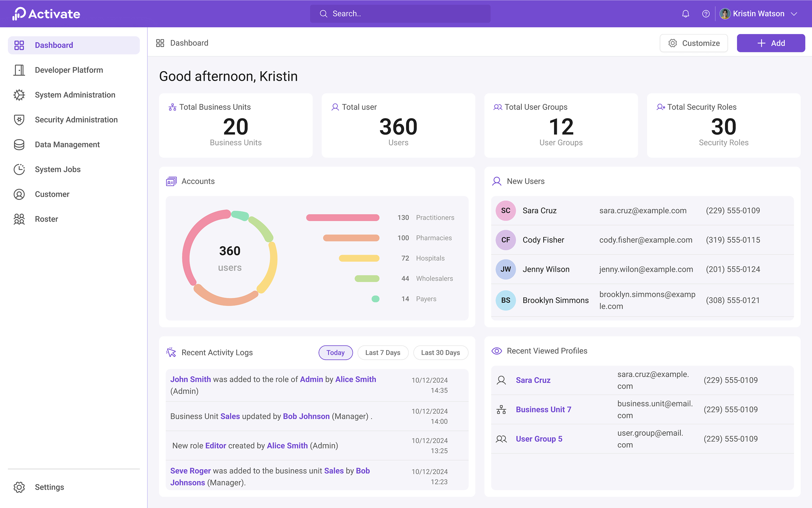Switch logs to Last 30 Days

(440, 352)
